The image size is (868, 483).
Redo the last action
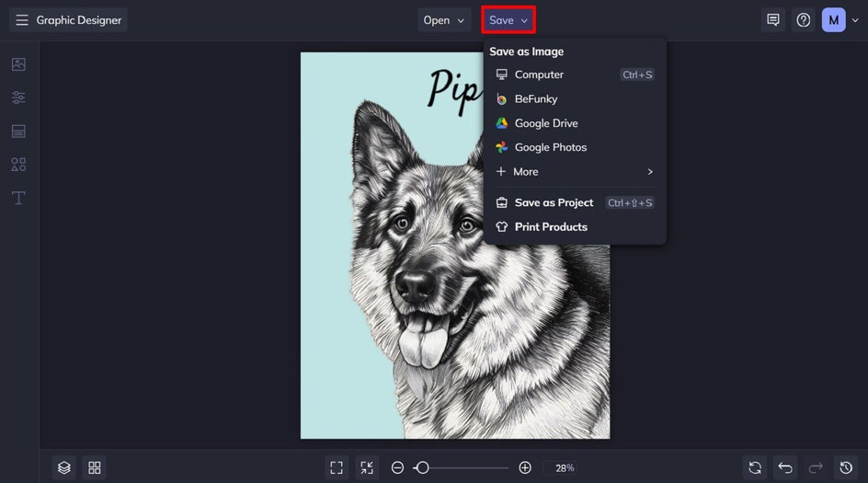[816, 467]
